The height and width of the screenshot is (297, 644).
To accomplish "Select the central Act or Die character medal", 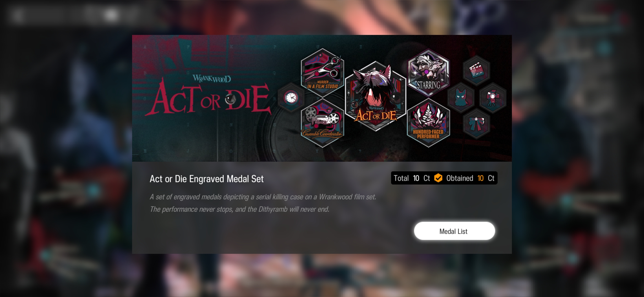I will [x=376, y=96].
